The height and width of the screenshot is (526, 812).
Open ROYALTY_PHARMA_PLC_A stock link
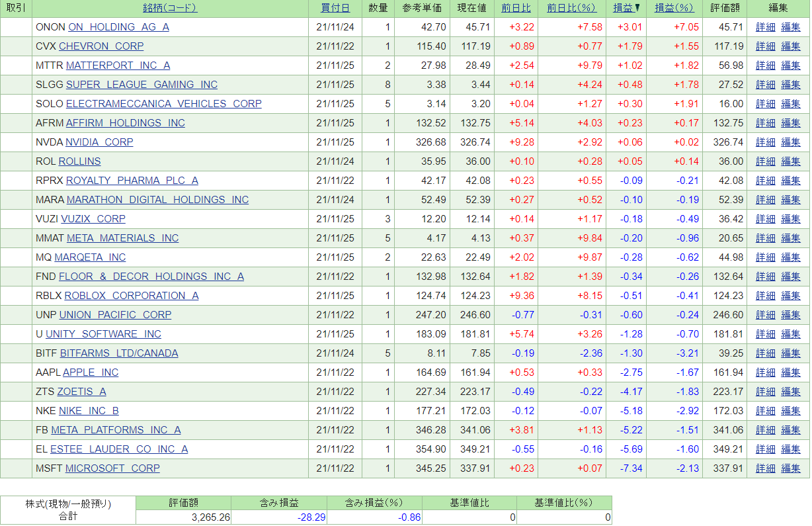pos(132,181)
